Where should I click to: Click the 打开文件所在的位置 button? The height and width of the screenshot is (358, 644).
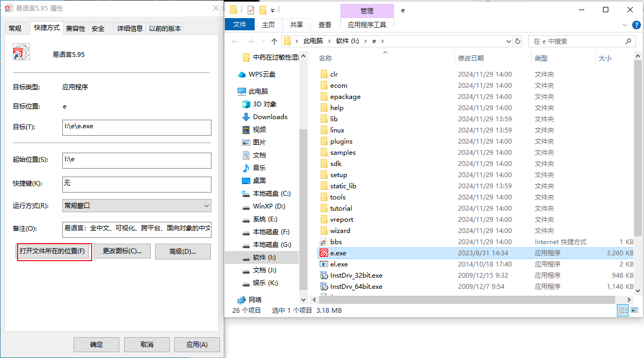52,251
